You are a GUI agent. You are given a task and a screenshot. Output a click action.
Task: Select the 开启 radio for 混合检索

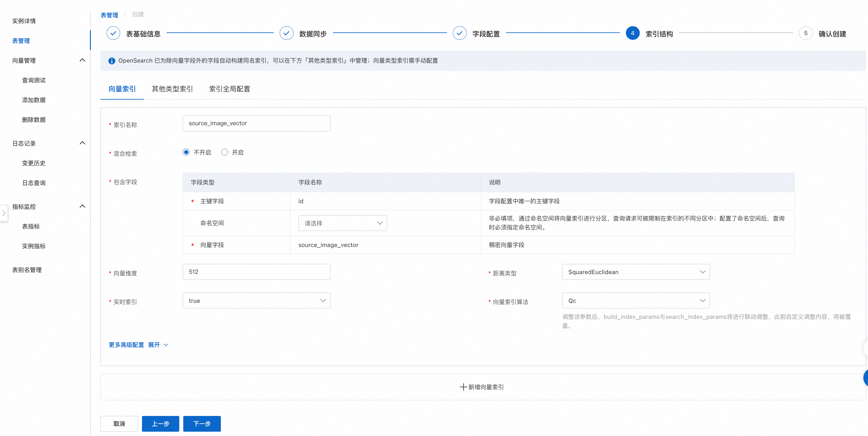[225, 152]
